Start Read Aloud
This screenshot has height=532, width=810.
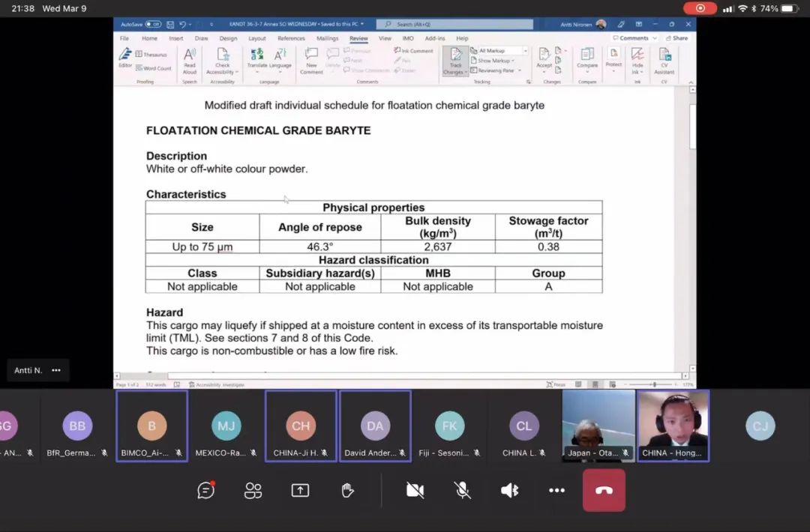coord(190,61)
